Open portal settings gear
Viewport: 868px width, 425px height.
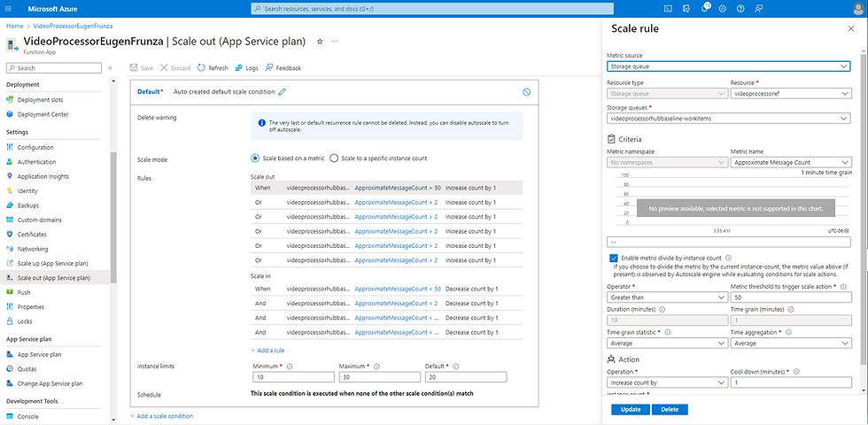(x=723, y=8)
